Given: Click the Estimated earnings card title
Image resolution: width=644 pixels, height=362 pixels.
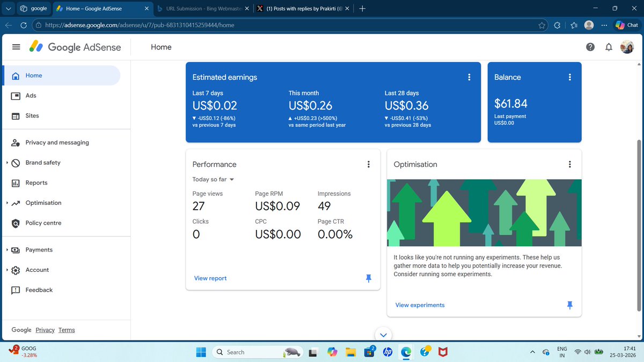Looking at the screenshot, I should (225, 77).
